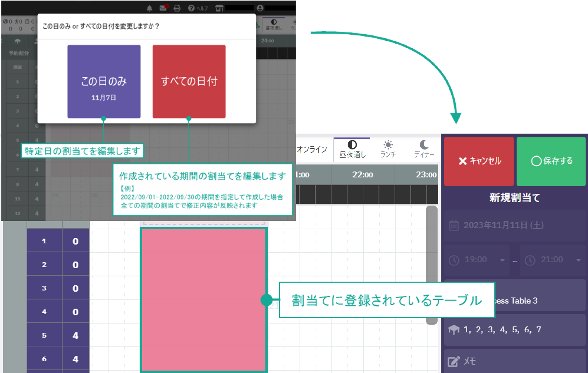Choose the すべての日付 option

coord(189,81)
